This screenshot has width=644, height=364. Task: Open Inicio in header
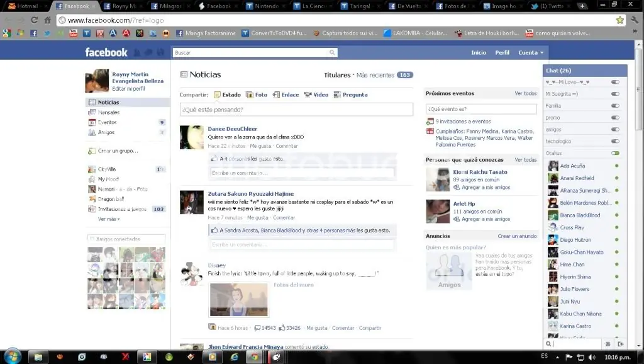pyautogui.click(x=479, y=53)
